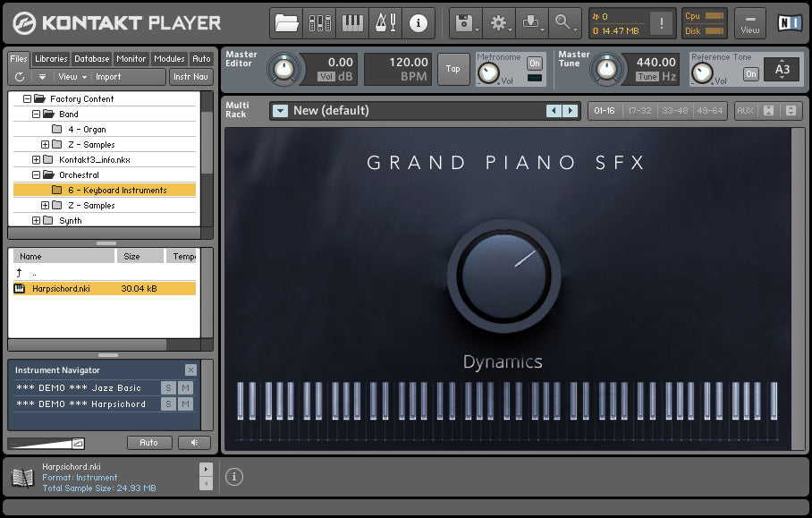The image size is (812, 518).
Task: Open the Browse folder icon in top toolbar
Action: [x=286, y=23]
